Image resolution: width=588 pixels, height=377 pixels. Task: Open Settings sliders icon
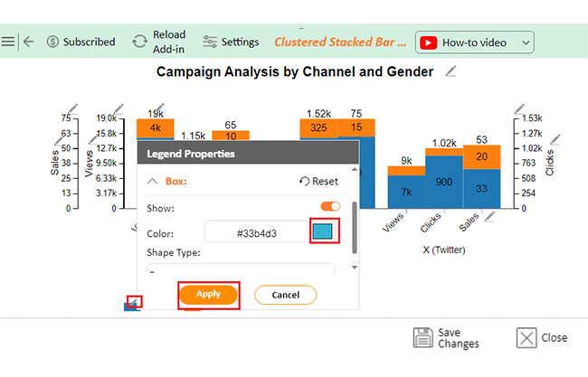(x=210, y=42)
